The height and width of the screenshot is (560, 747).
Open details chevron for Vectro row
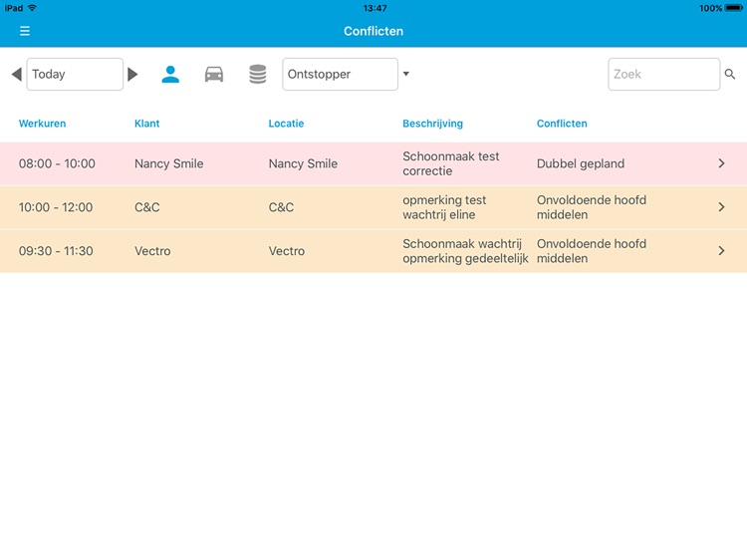pos(721,251)
